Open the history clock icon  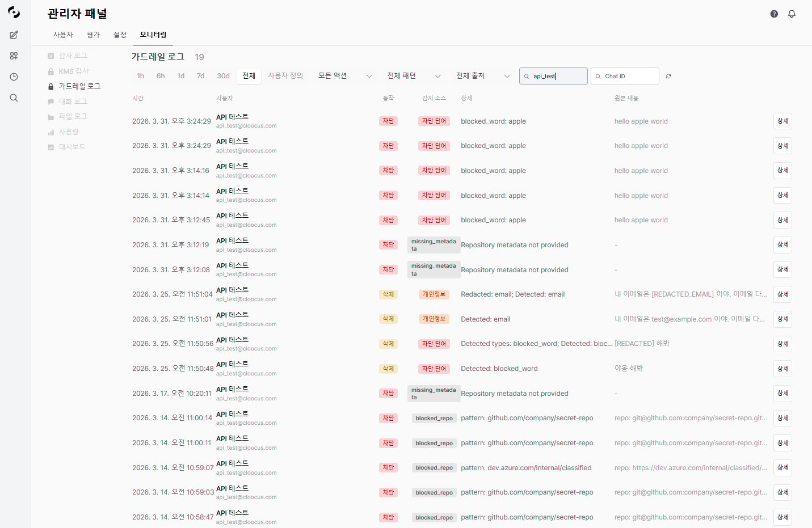[14, 77]
